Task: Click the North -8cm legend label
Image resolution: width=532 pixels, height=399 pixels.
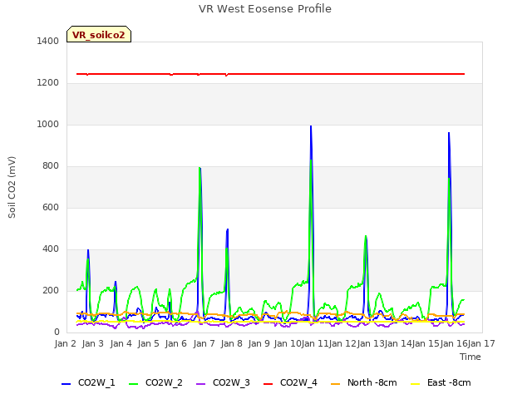Action: (x=372, y=382)
